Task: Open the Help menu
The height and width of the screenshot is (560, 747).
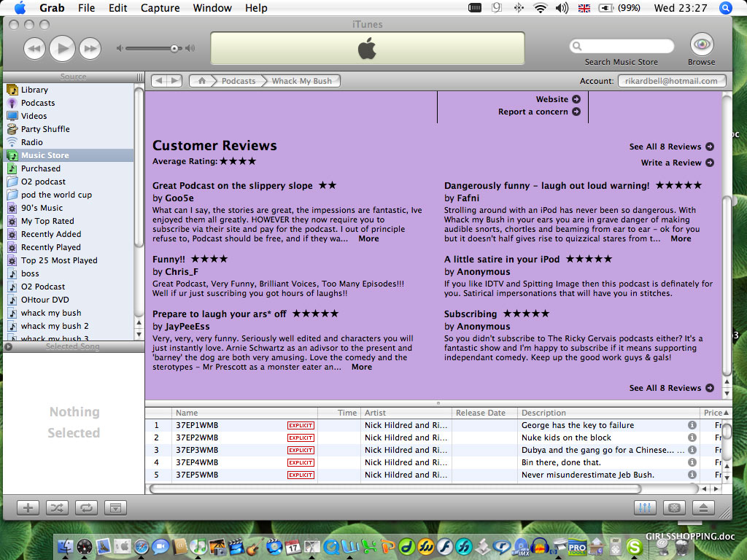Action: click(256, 8)
